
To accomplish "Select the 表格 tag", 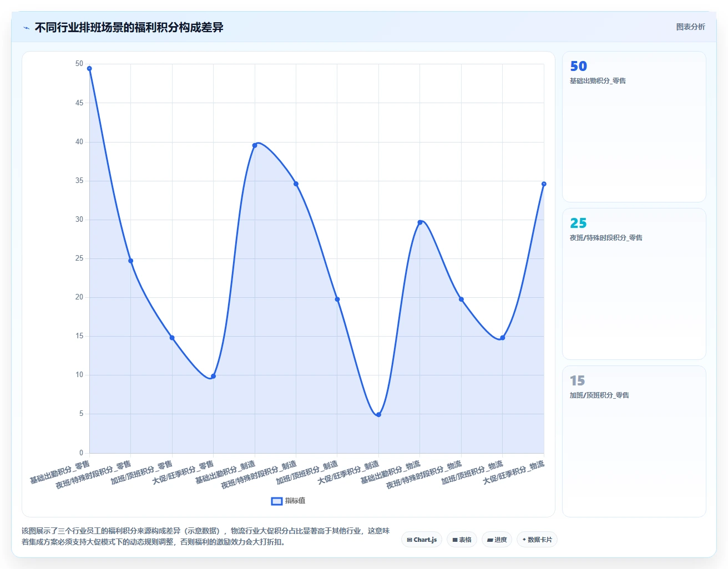I will (462, 540).
